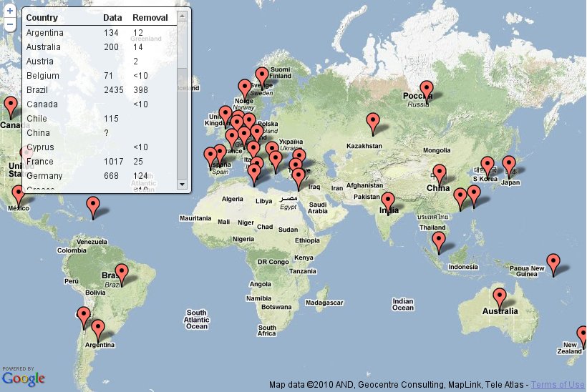Click the Canada entry in country list
This screenshot has height=392, width=587.
coord(100,104)
